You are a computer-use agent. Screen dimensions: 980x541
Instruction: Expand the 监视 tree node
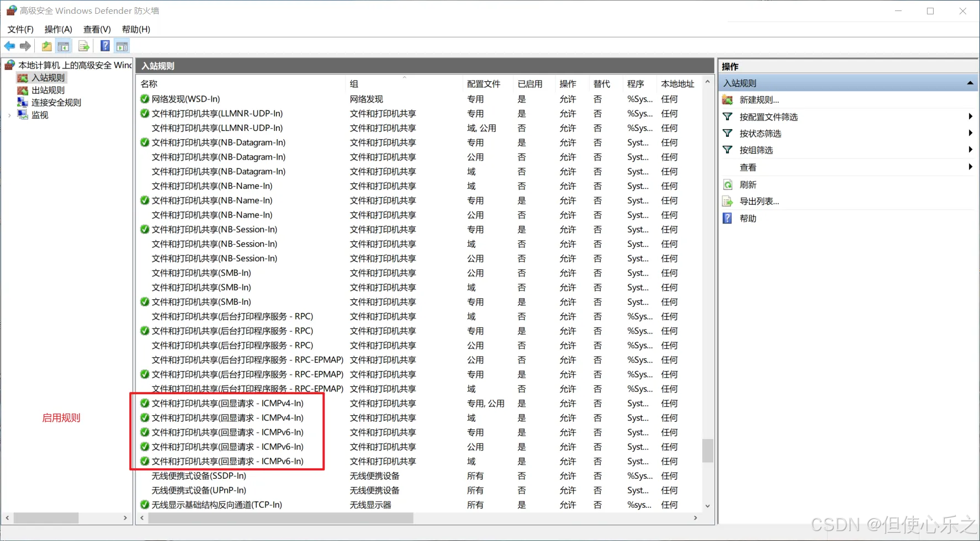[x=9, y=115]
